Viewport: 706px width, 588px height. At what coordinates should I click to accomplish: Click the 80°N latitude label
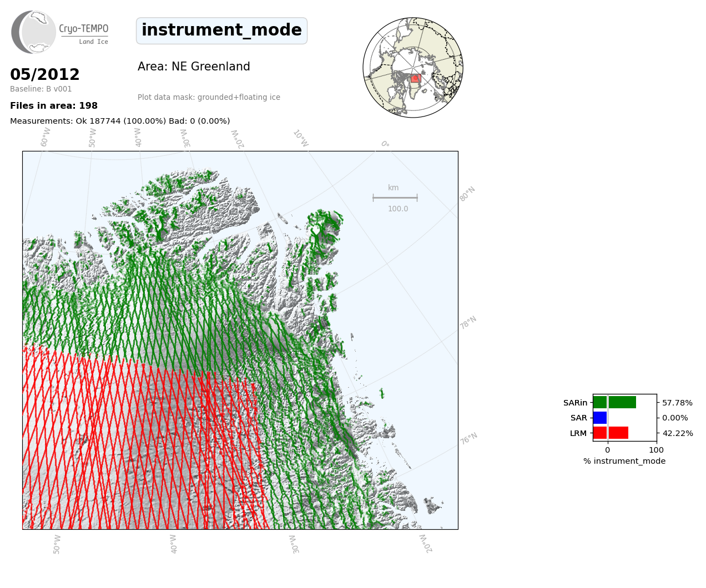(x=467, y=194)
